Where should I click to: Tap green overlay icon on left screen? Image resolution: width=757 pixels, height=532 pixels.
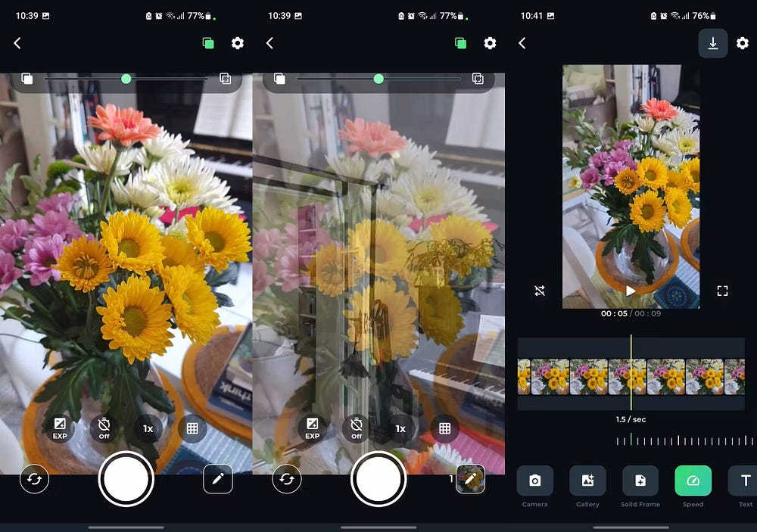click(x=208, y=43)
